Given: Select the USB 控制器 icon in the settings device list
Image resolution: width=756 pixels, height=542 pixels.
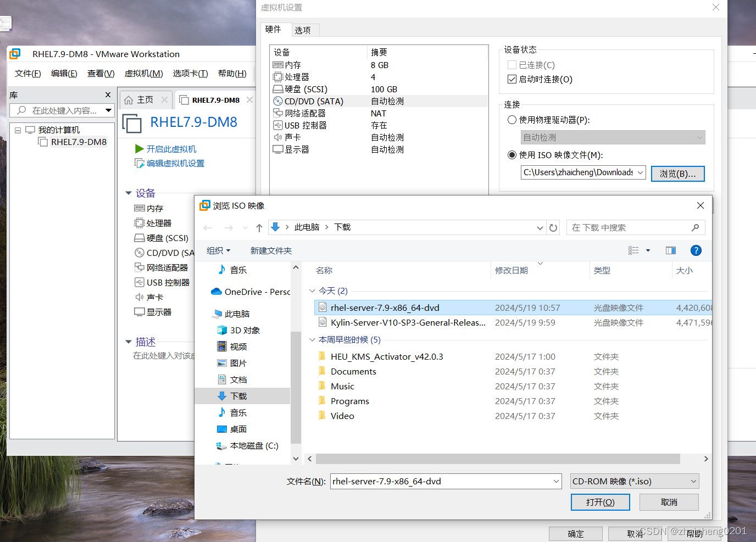Looking at the screenshot, I should 278,125.
